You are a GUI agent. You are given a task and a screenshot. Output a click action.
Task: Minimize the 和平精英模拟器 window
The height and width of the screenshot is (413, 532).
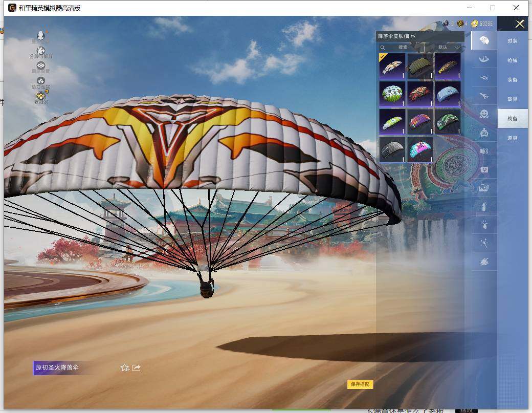470,8
